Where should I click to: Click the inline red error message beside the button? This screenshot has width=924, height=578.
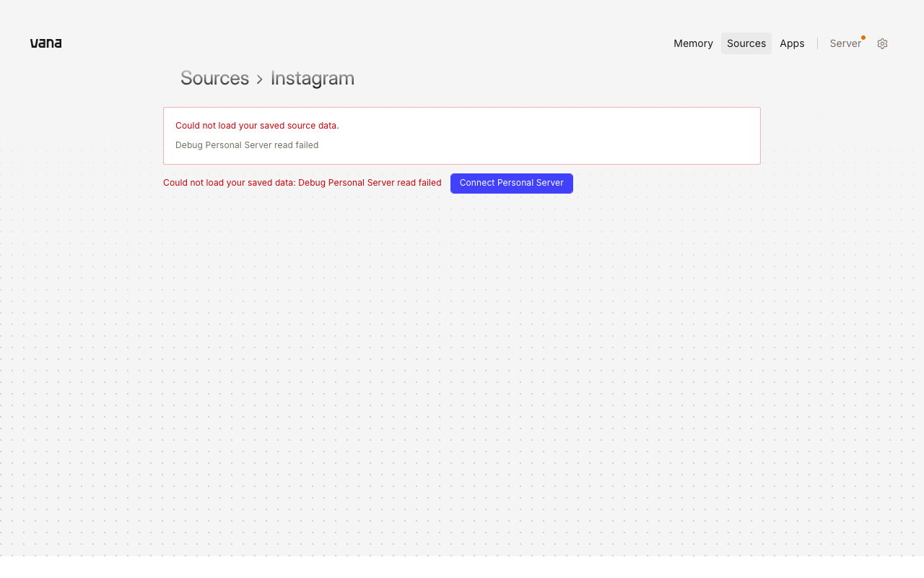pyautogui.click(x=302, y=183)
